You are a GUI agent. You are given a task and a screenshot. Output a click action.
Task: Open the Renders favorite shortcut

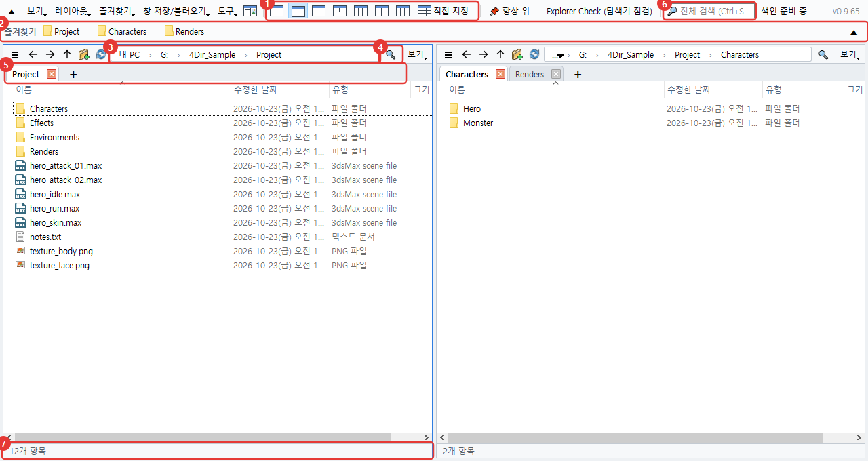tap(184, 31)
